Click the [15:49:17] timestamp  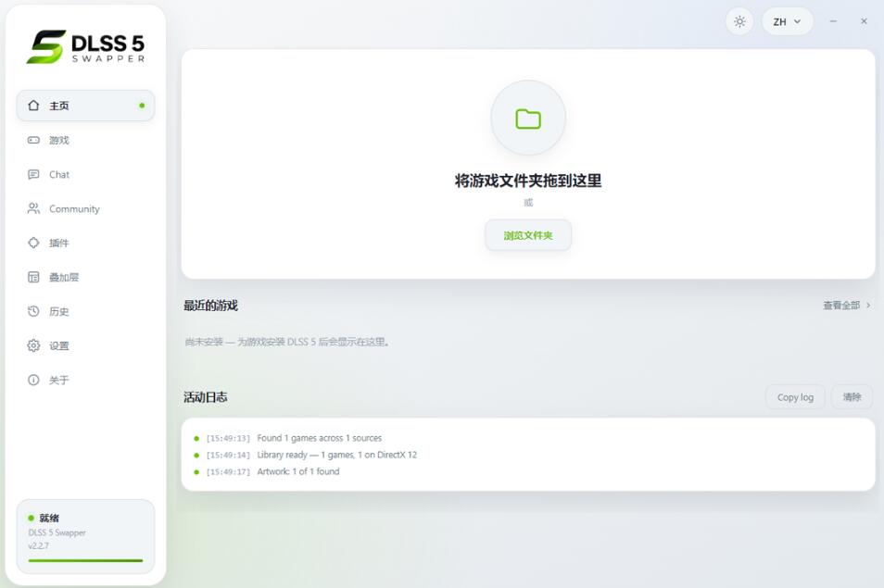[228, 472]
